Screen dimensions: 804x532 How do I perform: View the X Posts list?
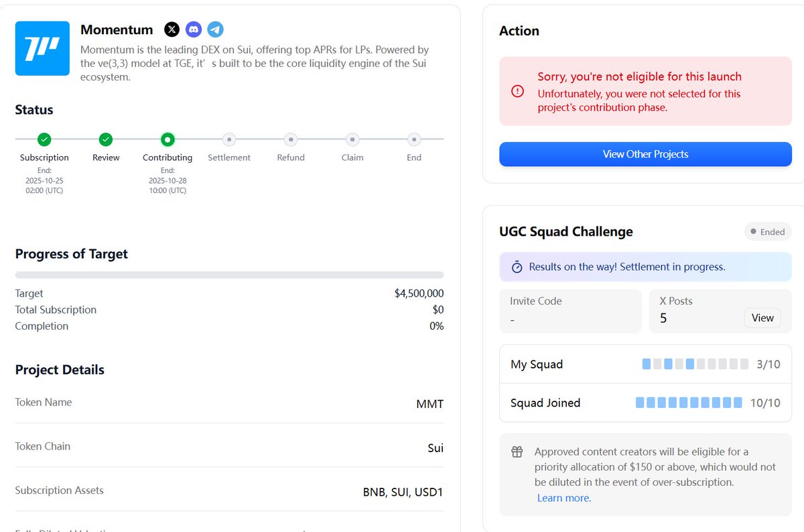pos(762,318)
